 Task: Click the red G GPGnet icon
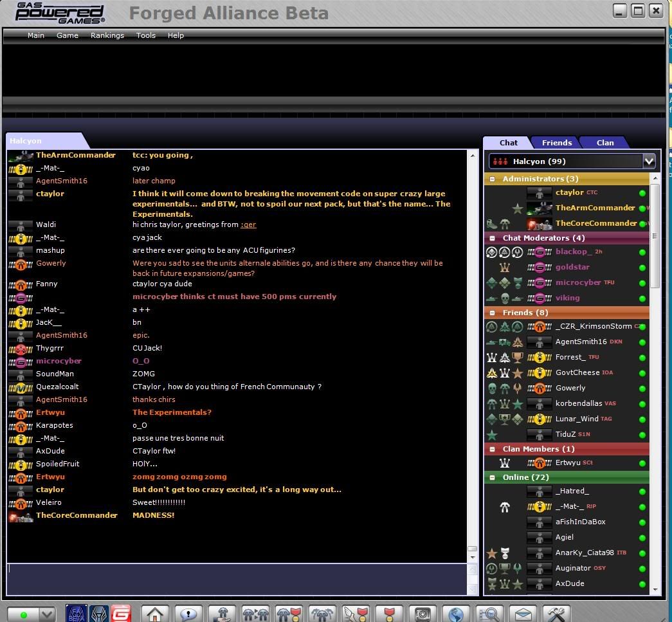(x=121, y=614)
